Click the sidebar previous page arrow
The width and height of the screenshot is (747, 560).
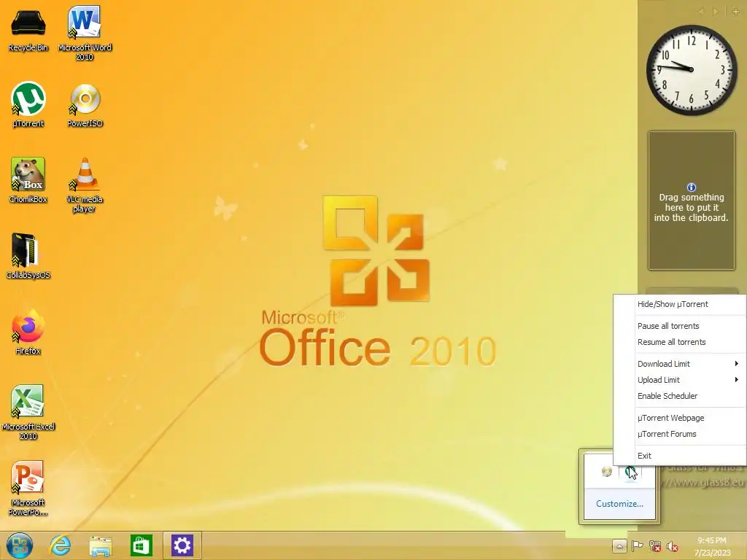(701, 12)
